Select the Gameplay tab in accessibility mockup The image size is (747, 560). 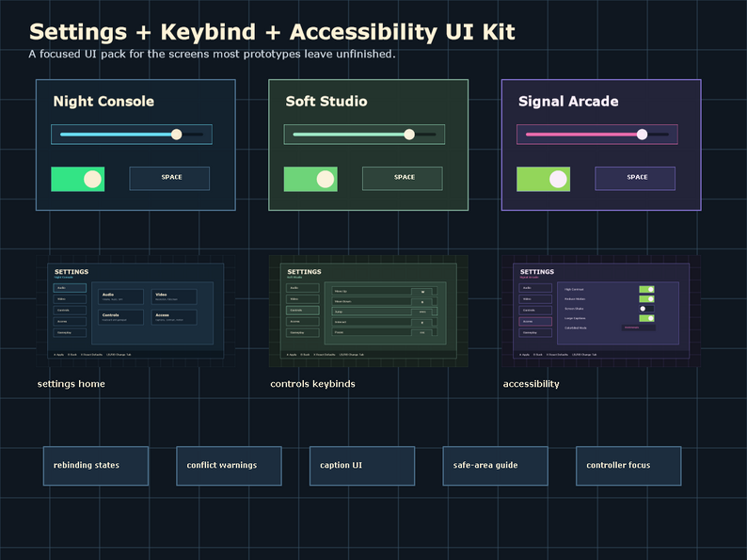coord(535,332)
